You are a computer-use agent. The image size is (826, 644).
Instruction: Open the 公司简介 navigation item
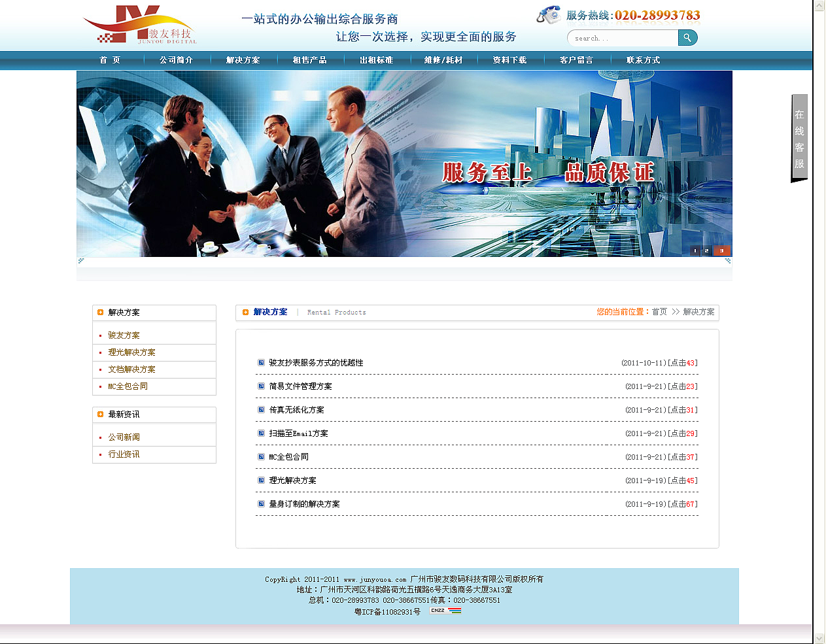click(177, 59)
